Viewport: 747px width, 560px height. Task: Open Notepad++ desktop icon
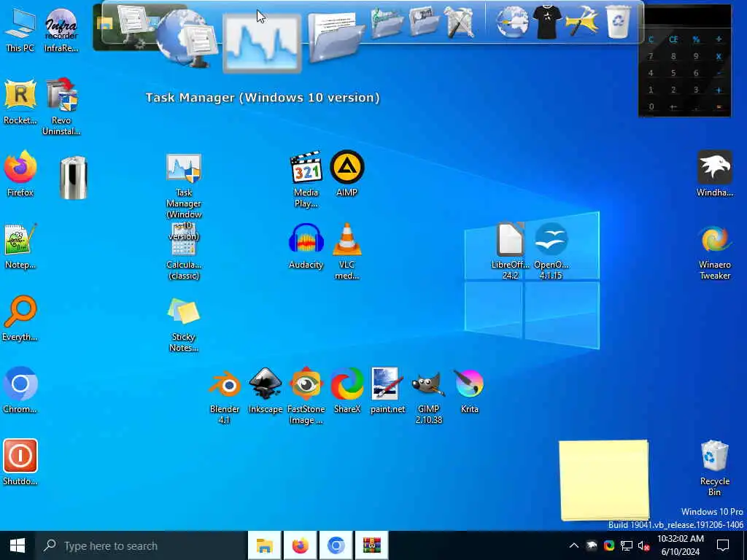(20, 246)
